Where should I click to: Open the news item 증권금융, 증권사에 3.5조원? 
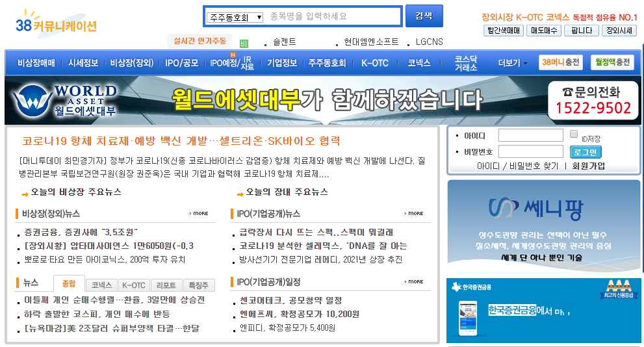click(81, 232)
